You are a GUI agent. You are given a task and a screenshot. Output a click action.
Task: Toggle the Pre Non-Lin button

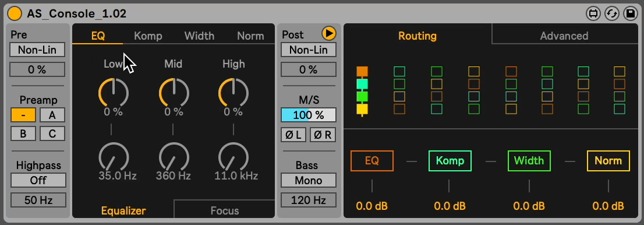pos(37,50)
